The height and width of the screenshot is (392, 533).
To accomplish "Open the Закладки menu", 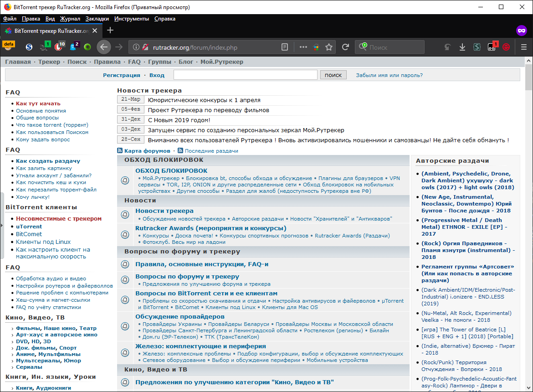I will (x=97, y=19).
